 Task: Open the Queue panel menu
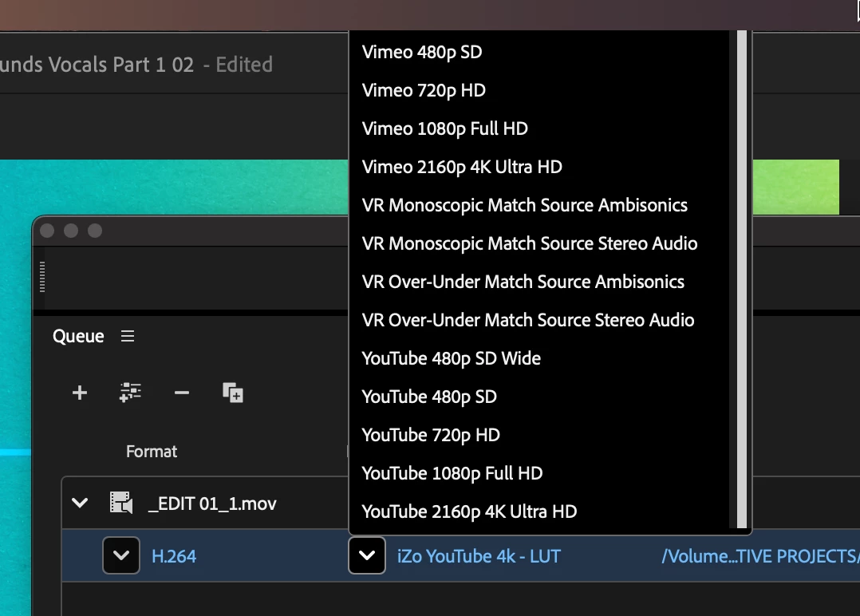point(128,336)
